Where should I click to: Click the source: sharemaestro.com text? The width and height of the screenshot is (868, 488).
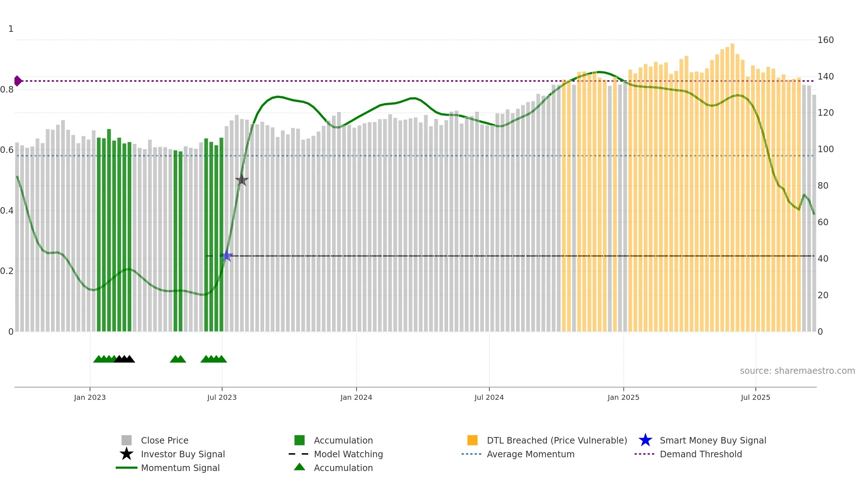tap(797, 371)
